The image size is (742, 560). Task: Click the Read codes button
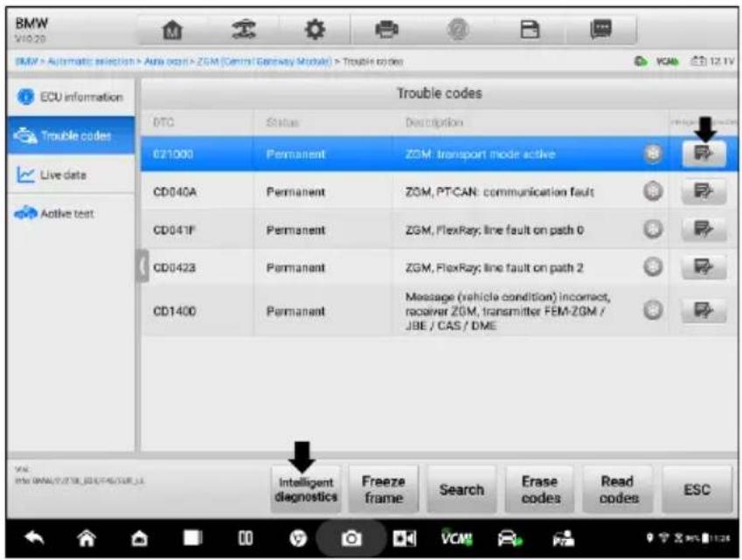[618, 489]
